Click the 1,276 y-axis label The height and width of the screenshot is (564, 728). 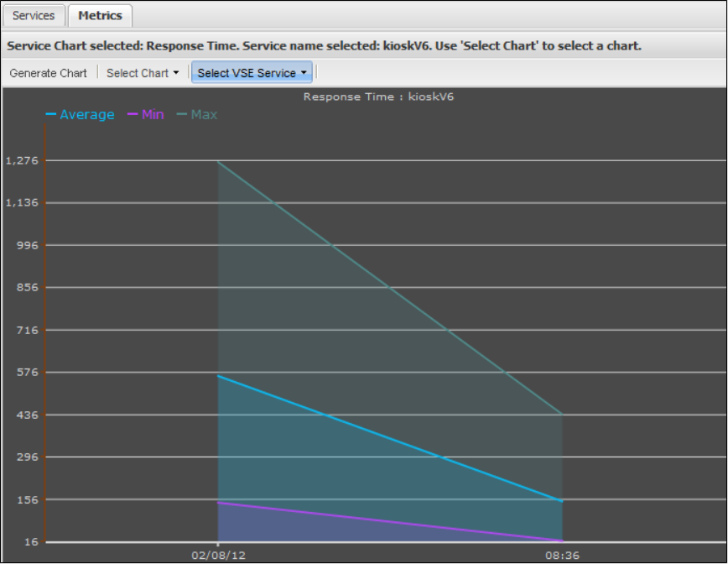pos(22,161)
